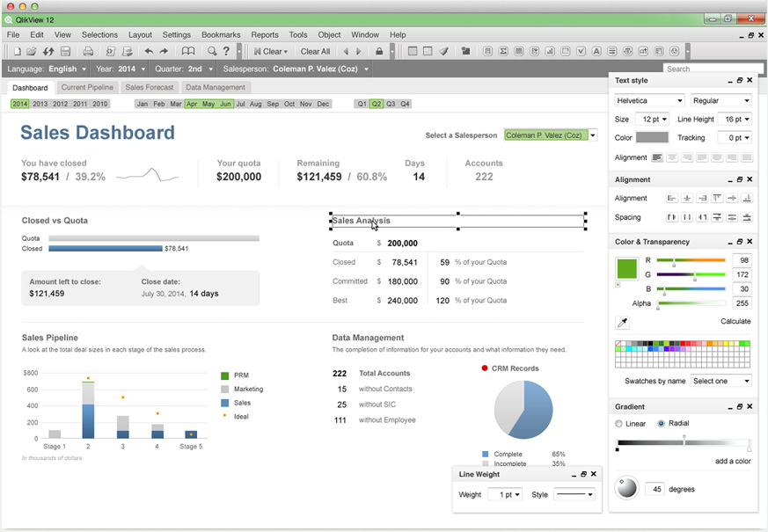Toggle the Q2 quarter selection
The width and height of the screenshot is (768, 532).
tap(376, 103)
